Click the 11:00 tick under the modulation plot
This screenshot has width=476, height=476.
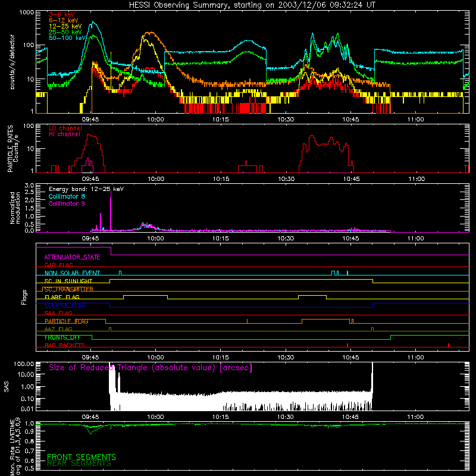415,239
